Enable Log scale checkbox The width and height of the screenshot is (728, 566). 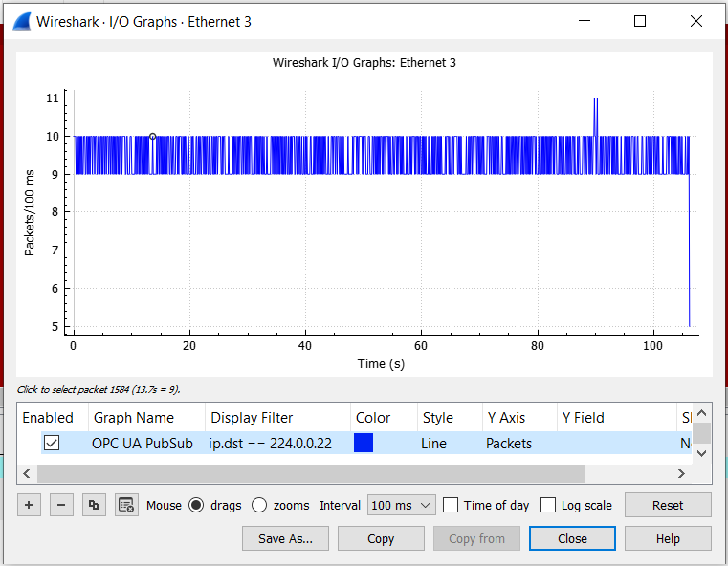click(548, 505)
